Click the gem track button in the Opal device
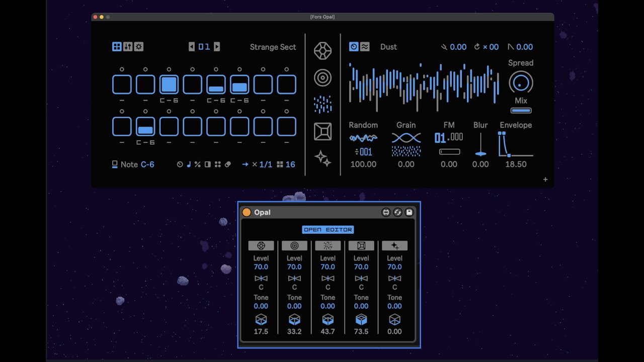The width and height of the screenshot is (644, 362). click(x=261, y=246)
